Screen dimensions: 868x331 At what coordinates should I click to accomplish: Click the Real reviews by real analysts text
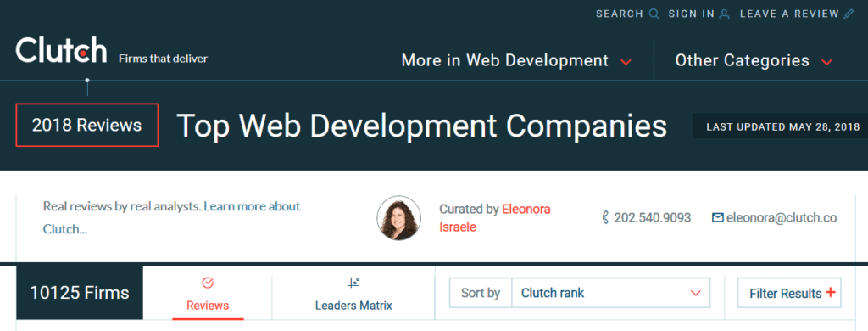coord(122,207)
